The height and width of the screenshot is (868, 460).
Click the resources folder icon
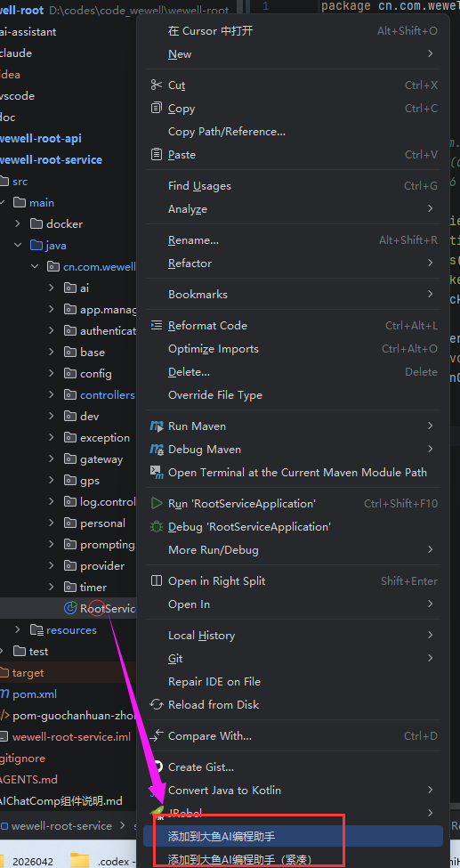click(36, 629)
